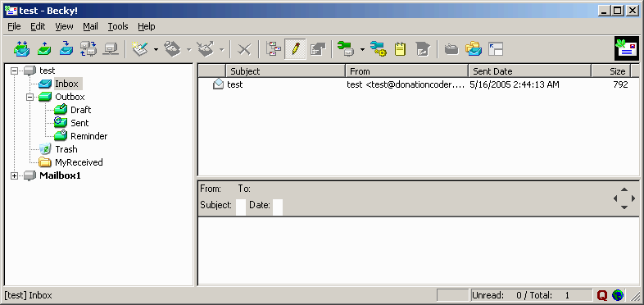Click the grayed list with arrow icon
Screen dimensions: 644x305
pos(318,49)
